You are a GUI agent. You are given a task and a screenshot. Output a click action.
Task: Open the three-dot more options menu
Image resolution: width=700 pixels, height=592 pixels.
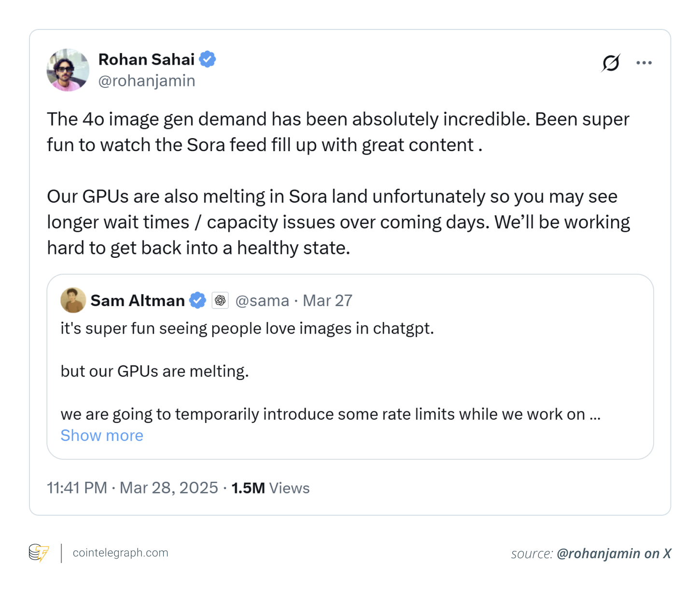[x=644, y=63]
